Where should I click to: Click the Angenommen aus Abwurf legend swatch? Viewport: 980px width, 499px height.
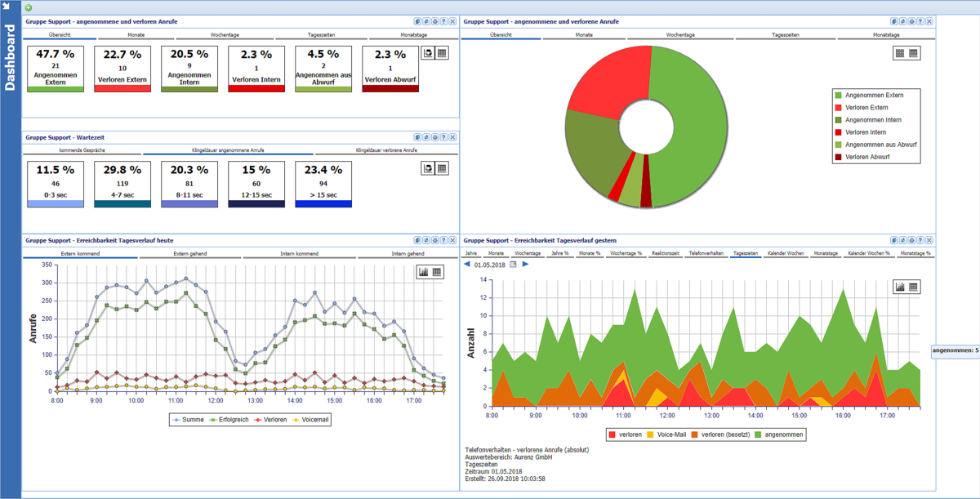point(838,145)
